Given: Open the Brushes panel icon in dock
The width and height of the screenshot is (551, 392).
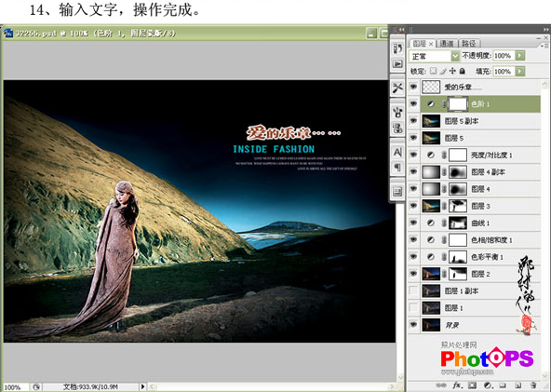Looking at the screenshot, I should (397, 113).
